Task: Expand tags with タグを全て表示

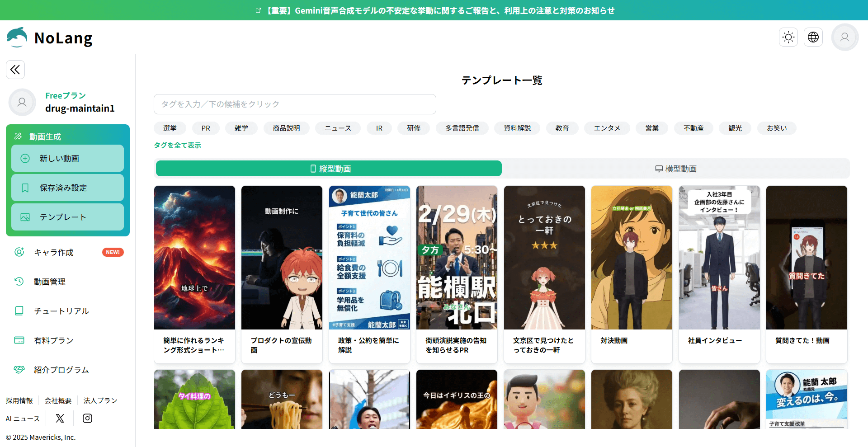Action: 177,145
